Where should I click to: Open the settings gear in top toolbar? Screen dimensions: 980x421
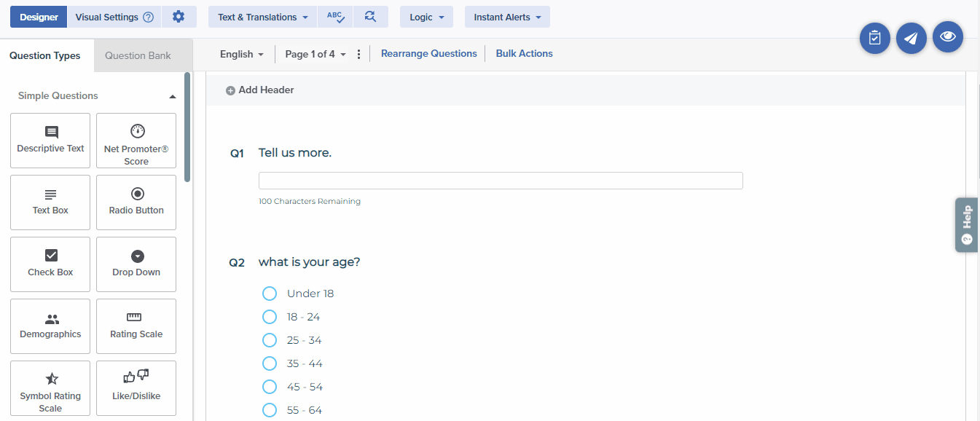[179, 17]
